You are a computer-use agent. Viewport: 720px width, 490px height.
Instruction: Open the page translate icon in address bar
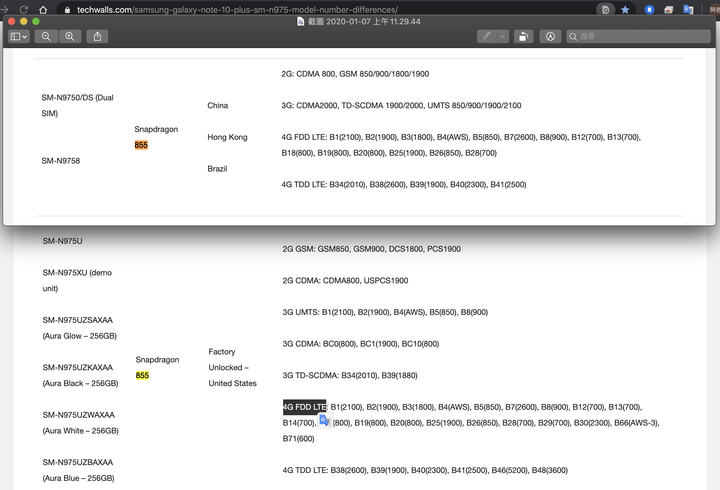[x=606, y=9]
